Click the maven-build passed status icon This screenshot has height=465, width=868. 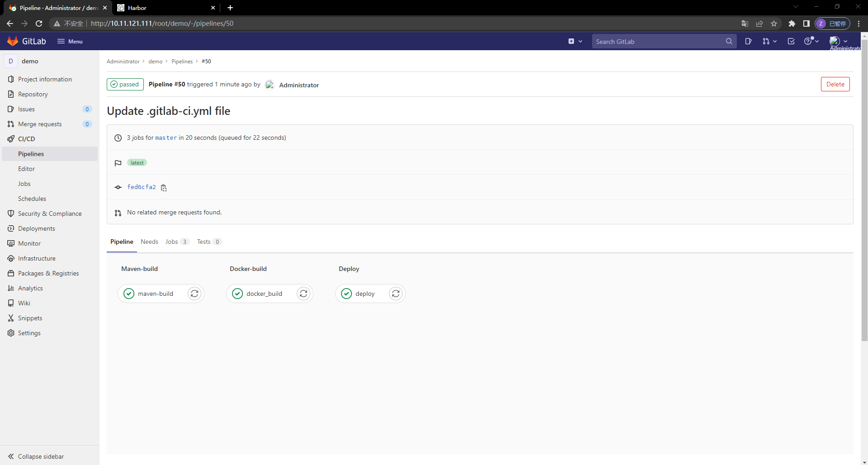(x=129, y=294)
